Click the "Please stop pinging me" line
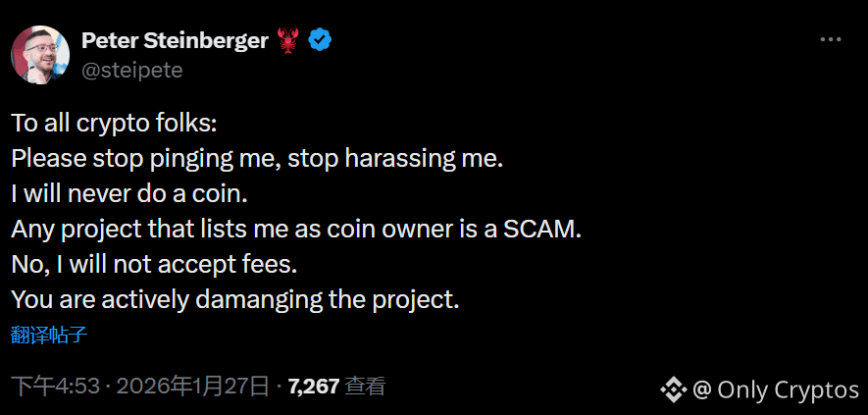The height and width of the screenshot is (415, 868). (257, 159)
